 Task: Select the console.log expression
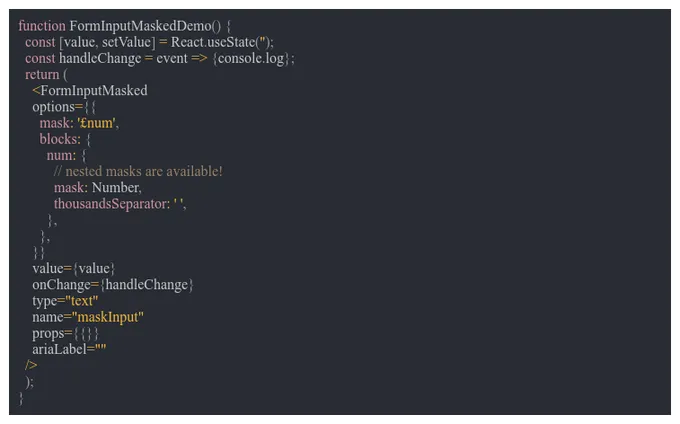(x=251, y=59)
